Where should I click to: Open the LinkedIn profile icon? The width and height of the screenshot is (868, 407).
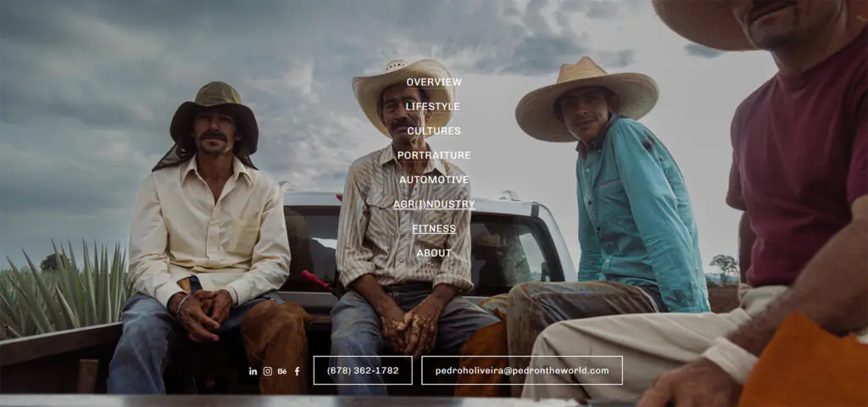click(253, 371)
